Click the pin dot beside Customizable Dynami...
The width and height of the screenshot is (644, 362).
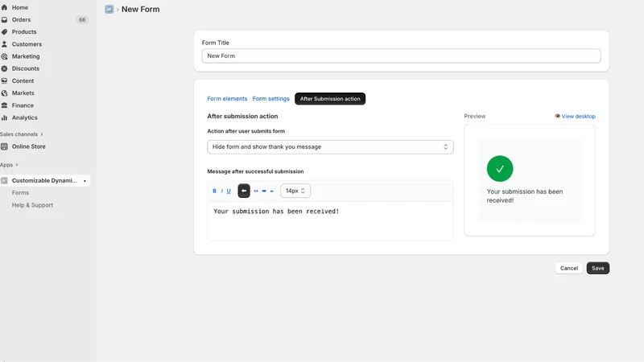pyautogui.click(x=85, y=181)
